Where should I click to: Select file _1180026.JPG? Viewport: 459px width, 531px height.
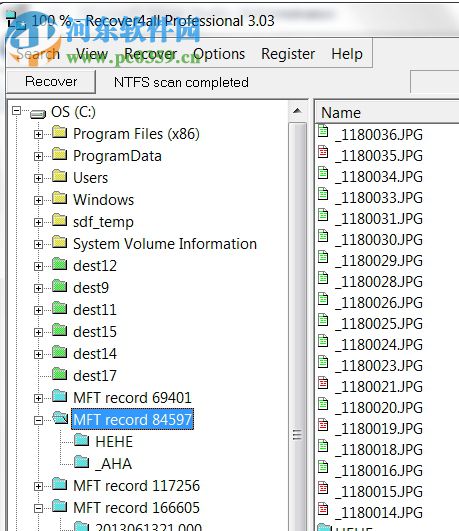click(379, 303)
